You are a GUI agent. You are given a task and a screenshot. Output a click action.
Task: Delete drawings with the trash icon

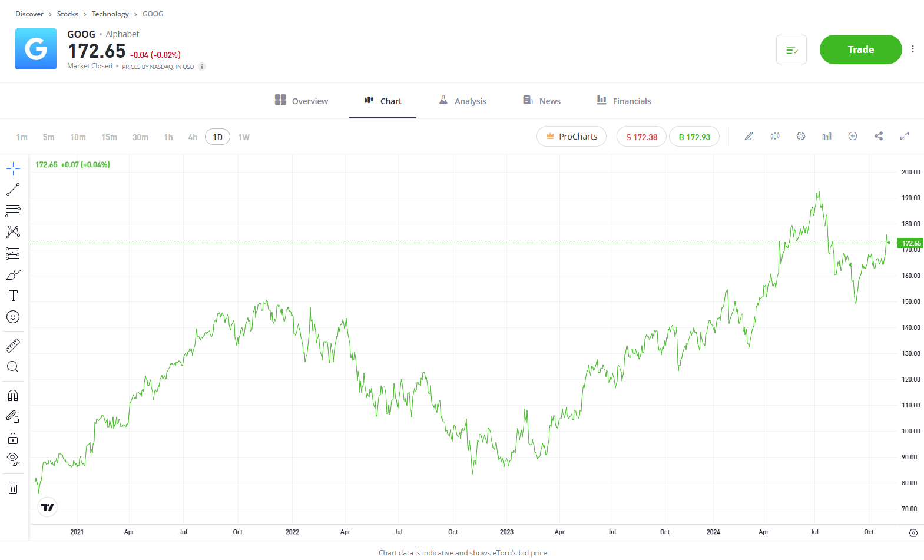(13, 488)
